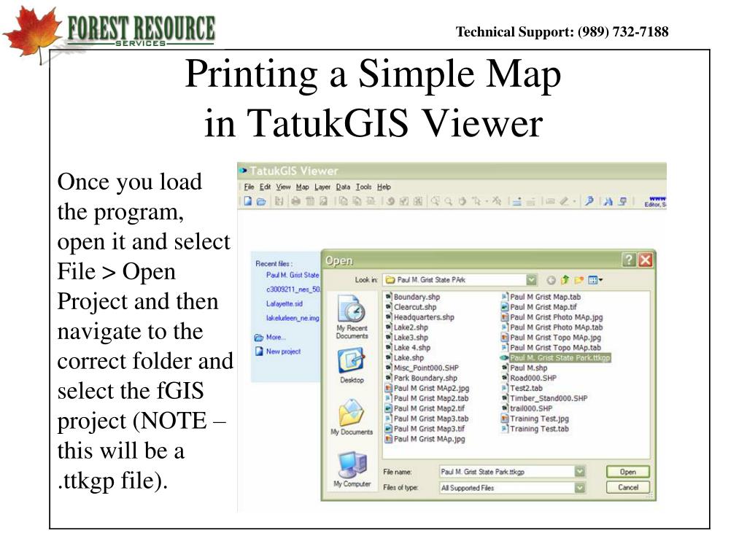
Task: Click the remove layer toolbar icon
Action: (531, 201)
